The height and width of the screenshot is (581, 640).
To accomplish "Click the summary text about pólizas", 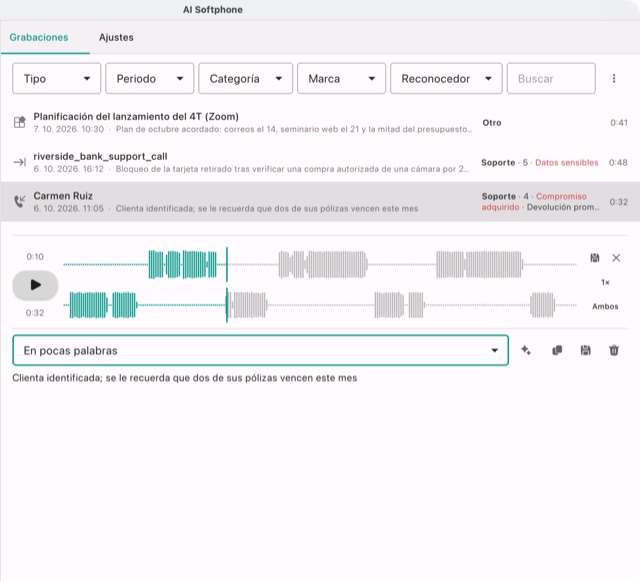I will pyautogui.click(x=184, y=378).
